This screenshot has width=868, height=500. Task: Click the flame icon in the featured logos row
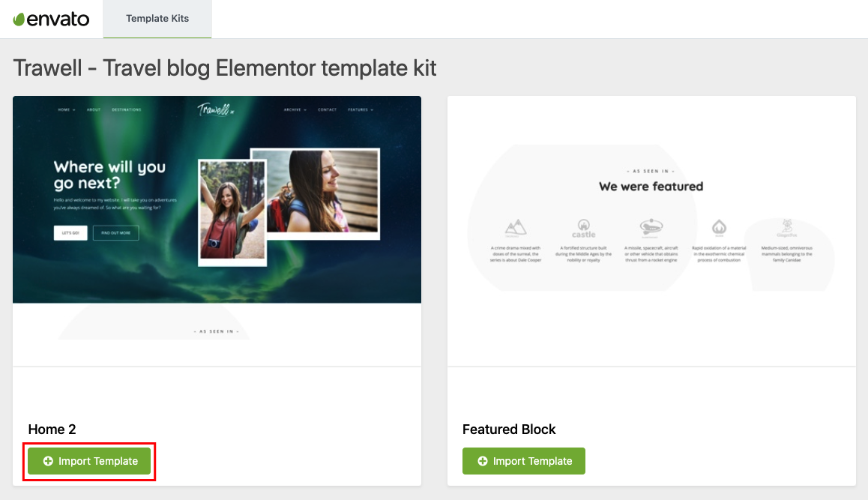(x=720, y=225)
